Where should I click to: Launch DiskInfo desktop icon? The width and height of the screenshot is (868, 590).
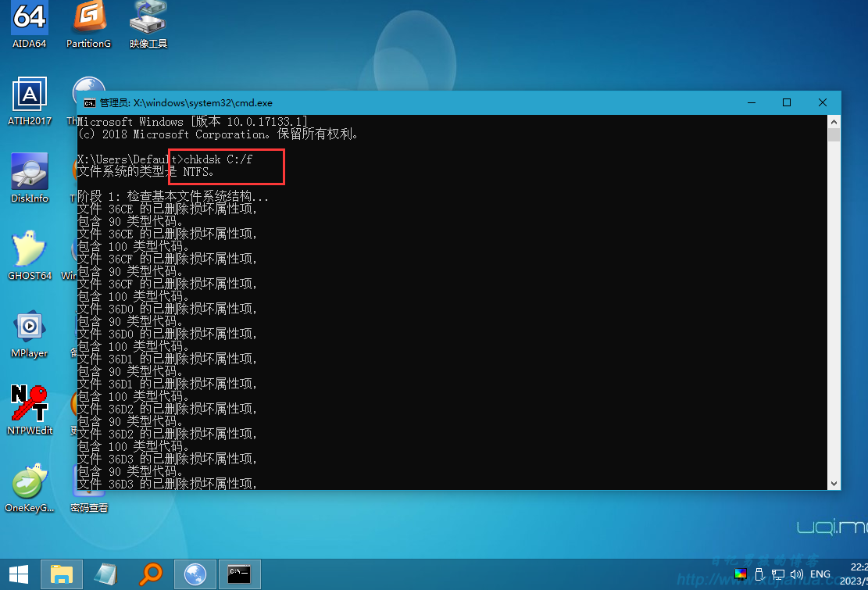click(x=30, y=179)
